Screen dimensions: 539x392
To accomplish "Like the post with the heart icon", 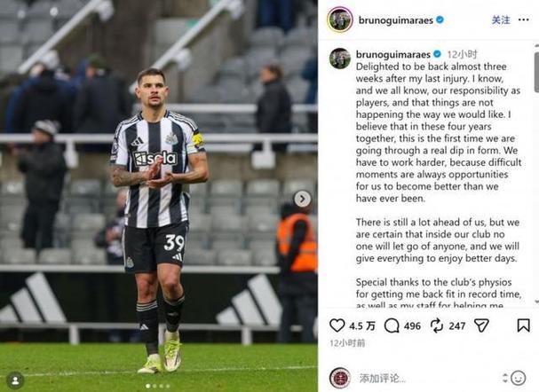I will 337,325.
